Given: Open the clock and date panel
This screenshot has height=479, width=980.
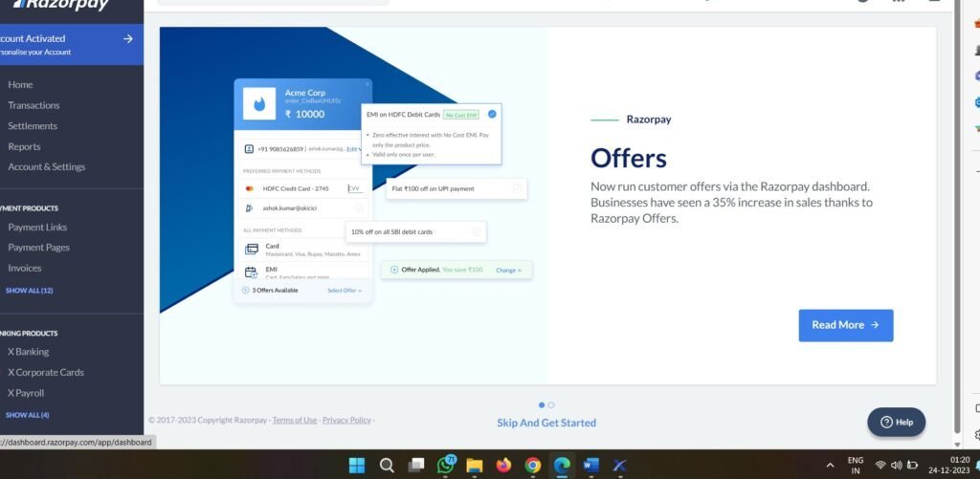Looking at the screenshot, I should pos(948,466).
